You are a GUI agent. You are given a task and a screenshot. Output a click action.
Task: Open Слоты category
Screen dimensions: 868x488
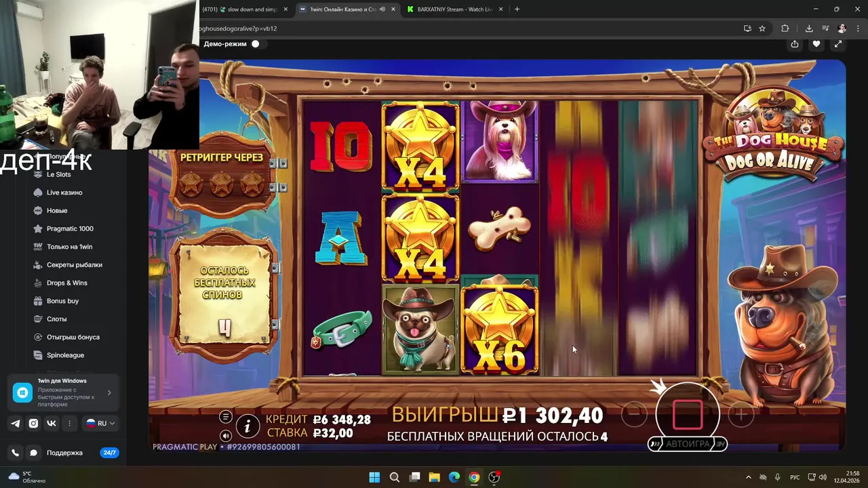coord(56,319)
